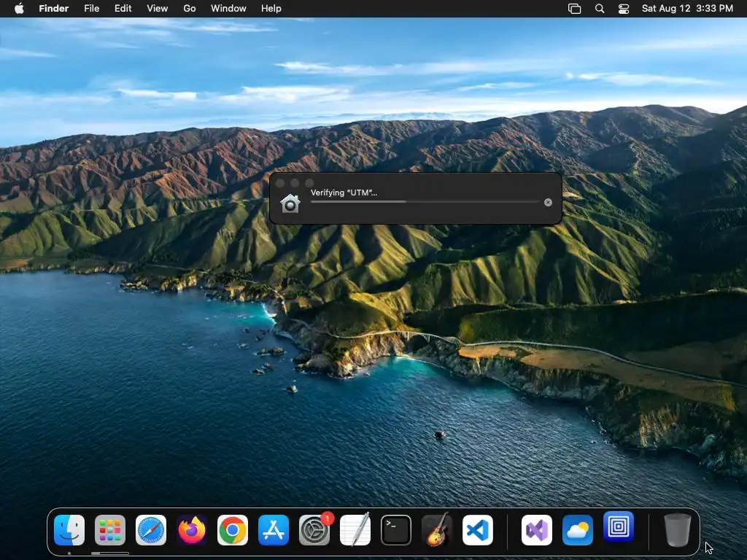Viewport: 747px width, 560px height.
Task: Launch Terminal from the Dock
Action: click(396, 530)
